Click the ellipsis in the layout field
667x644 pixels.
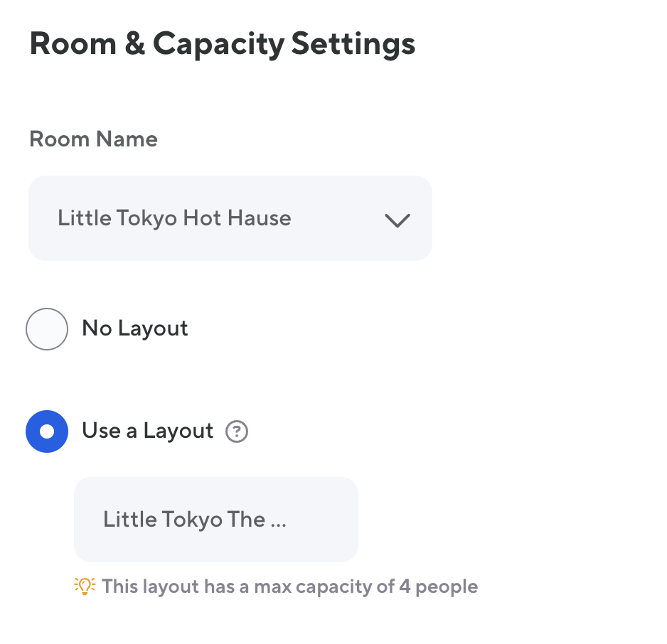coord(278,521)
